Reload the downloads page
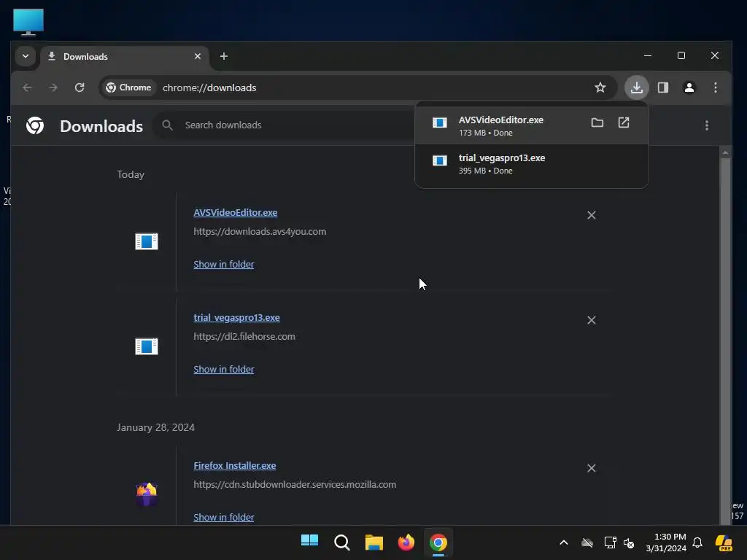This screenshot has height=560, width=747. [x=80, y=87]
